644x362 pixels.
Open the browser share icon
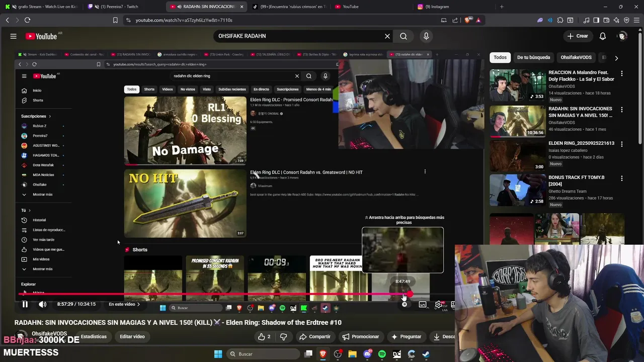pyautogui.click(x=455, y=20)
